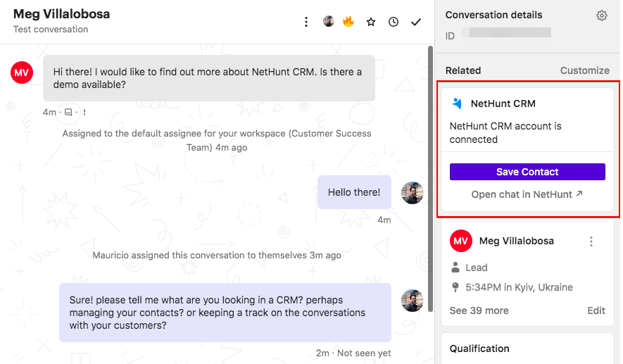This screenshot has width=623, height=364.
Task: Close the conversation with the checkmark icon
Action: (415, 22)
